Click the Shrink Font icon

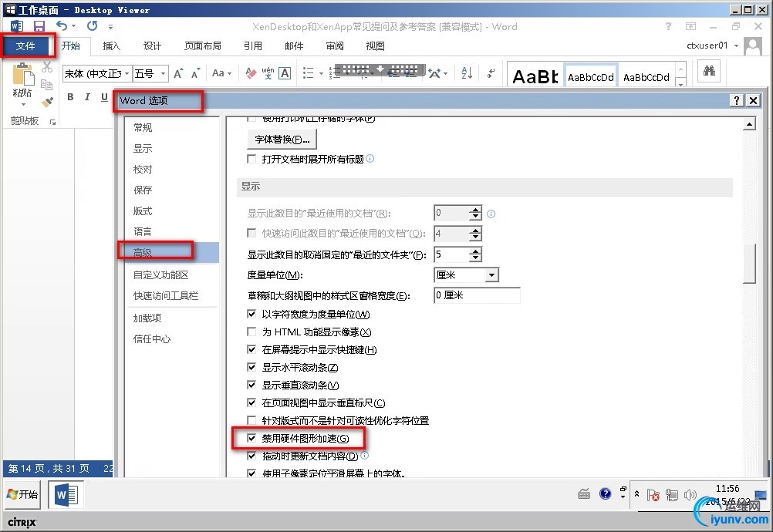(x=196, y=73)
